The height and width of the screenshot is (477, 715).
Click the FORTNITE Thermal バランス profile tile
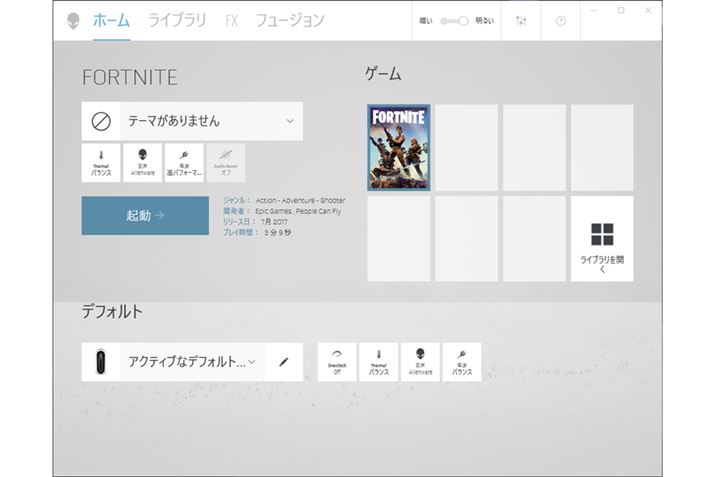tap(101, 163)
